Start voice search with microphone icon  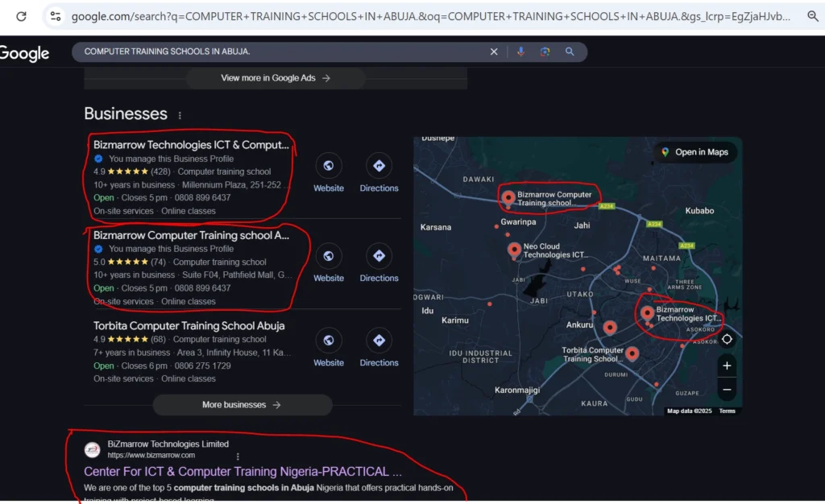coord(520,52)
